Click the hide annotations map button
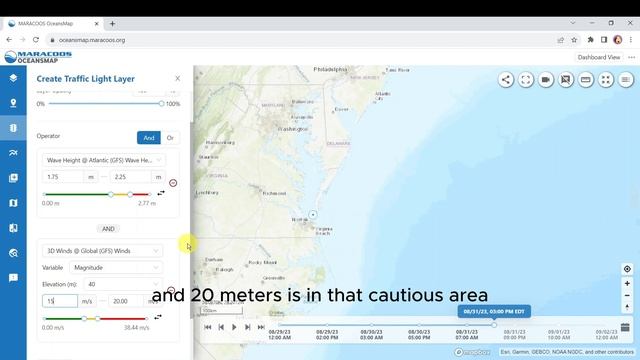This screenshot has height=360, width=640. 566,80
